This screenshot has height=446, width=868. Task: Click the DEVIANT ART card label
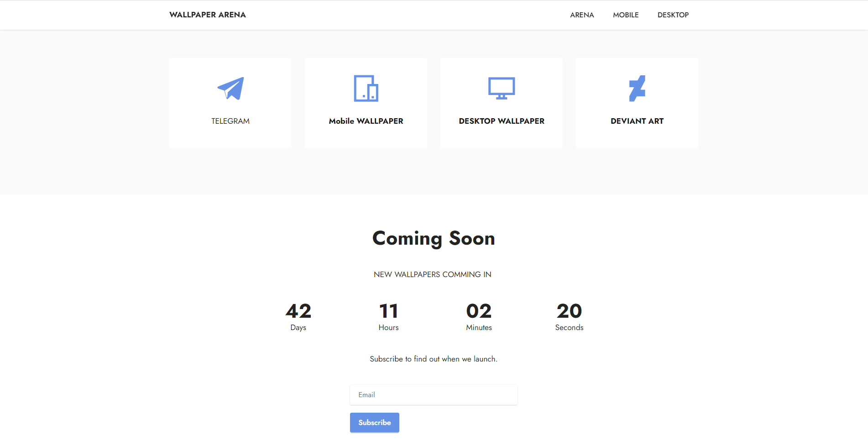[x=637, y=121]
